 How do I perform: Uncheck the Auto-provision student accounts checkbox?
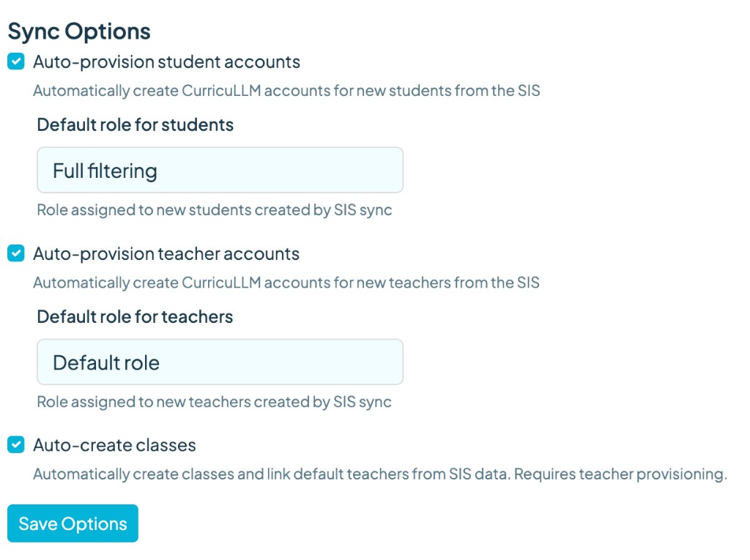pyautogui.click(x=16, y=61)
